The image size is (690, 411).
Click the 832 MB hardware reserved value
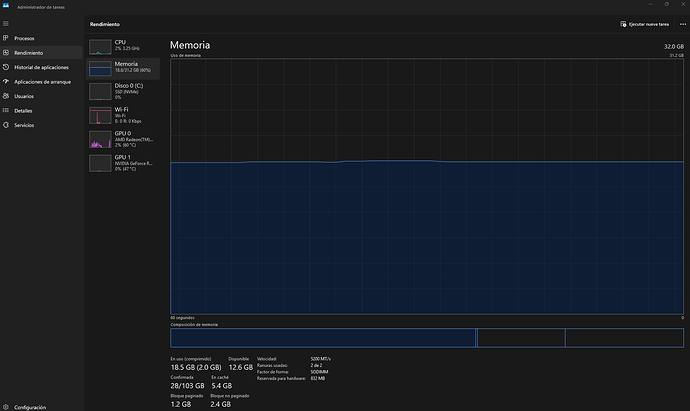317,378
